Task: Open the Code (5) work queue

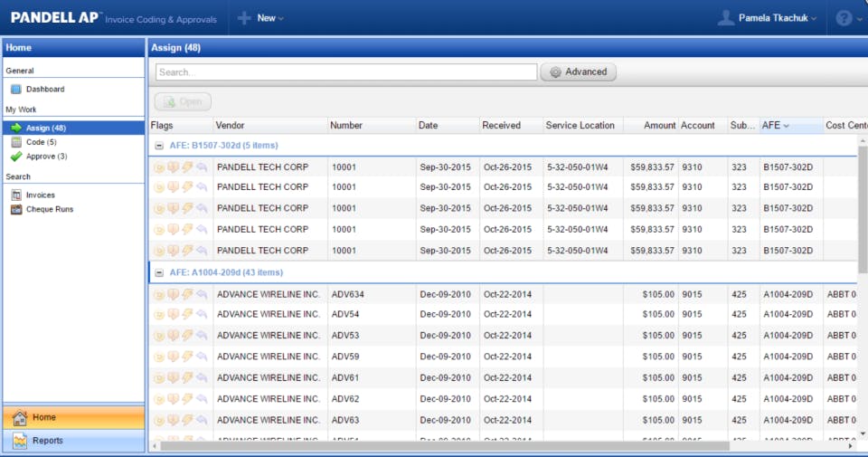Action: click(x=41, y=142)
